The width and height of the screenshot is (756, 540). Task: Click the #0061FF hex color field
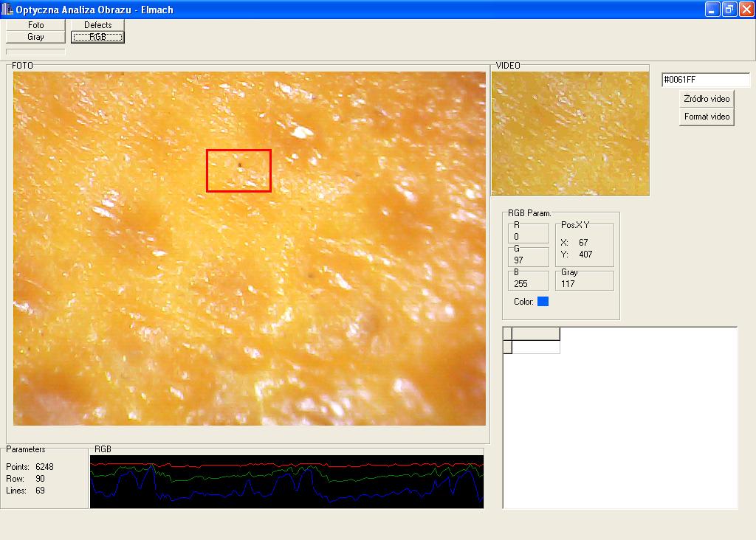tap(705, 80)
